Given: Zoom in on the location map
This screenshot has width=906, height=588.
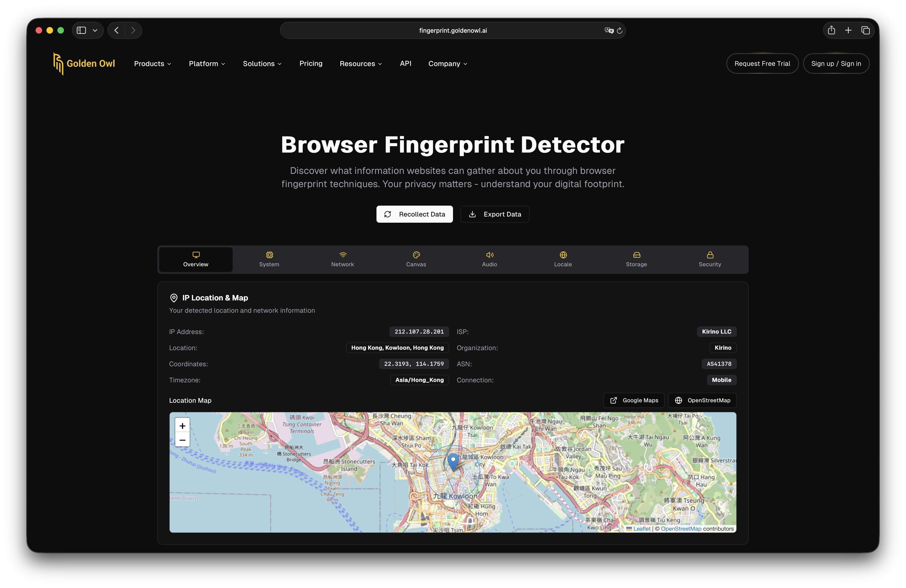Looking at the screenshot, I should click(182, 426).
